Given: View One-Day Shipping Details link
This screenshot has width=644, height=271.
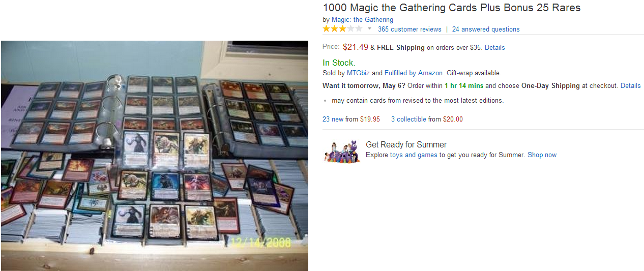Looking at the screenshot, I should pyautogui.click(x=630, y=86).
